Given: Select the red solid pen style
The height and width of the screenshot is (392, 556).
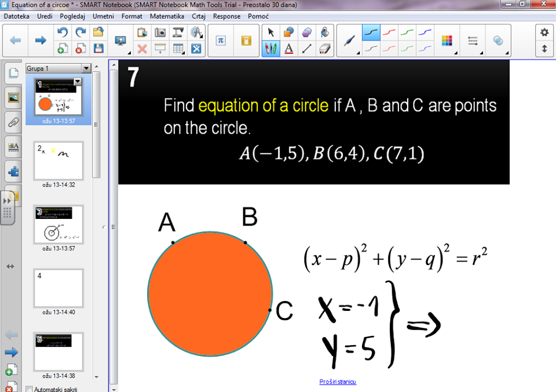Looking at the screenshot, I should pyautogui.click(x=389, y=32).
